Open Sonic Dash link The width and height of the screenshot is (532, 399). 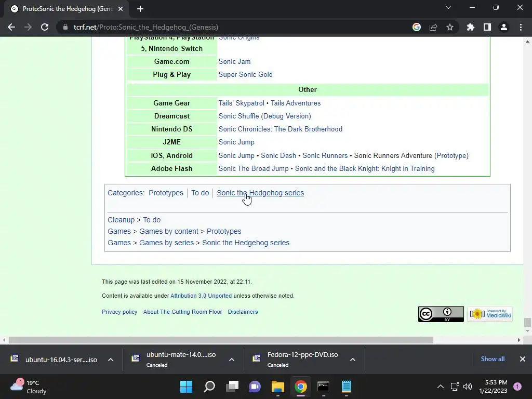[278, 155]
